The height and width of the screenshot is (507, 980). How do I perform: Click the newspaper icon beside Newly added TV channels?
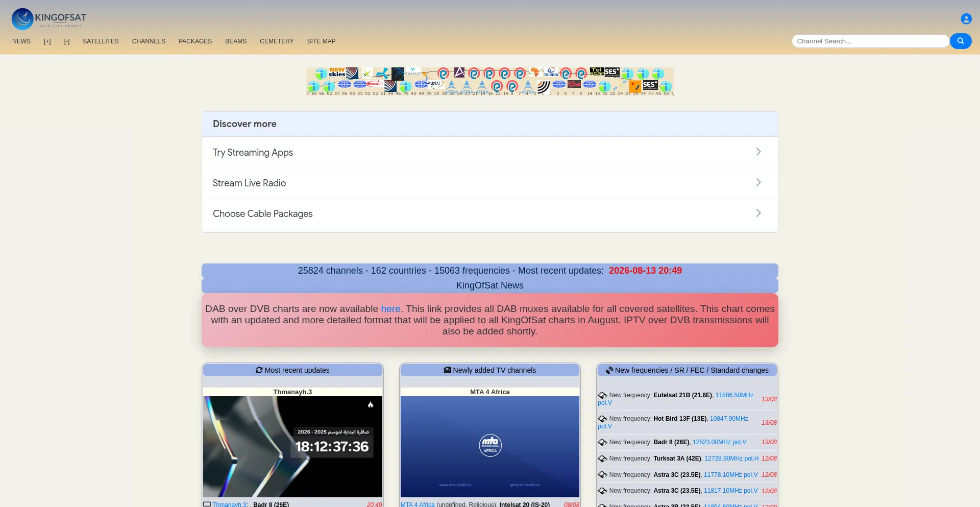(448, 370)
